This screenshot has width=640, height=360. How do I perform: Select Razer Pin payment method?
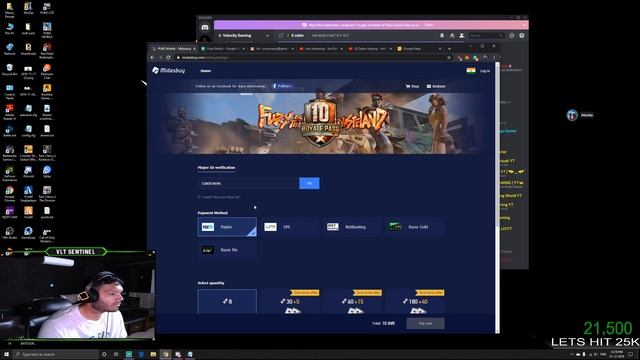coord(227,250)
